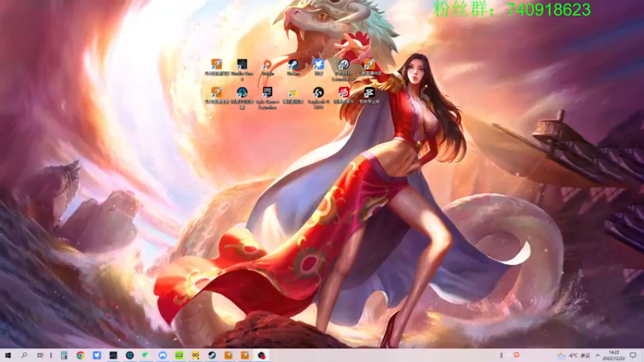Open Task View in the taskbar
Viewport: 644px width, 362px height.
(x=39, y=356)
